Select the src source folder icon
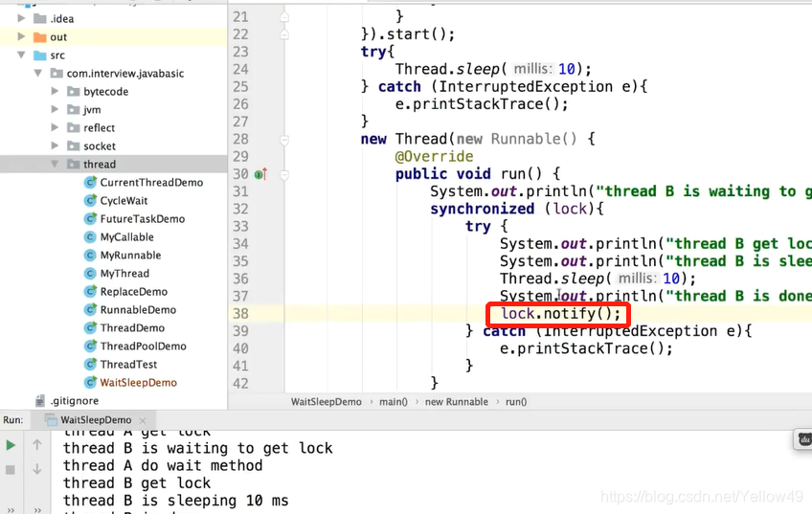 (x=40, y=55)
